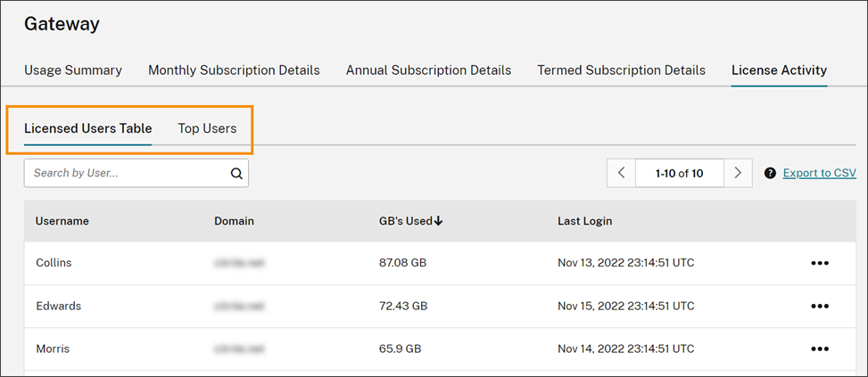868x377 pixels.
Task: Switch to Usage Summary tab
Action: coord(73,70)
